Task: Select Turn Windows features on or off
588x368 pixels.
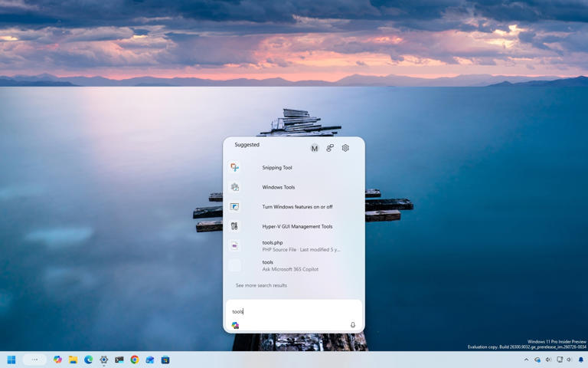Action: [x=294, y=206]
